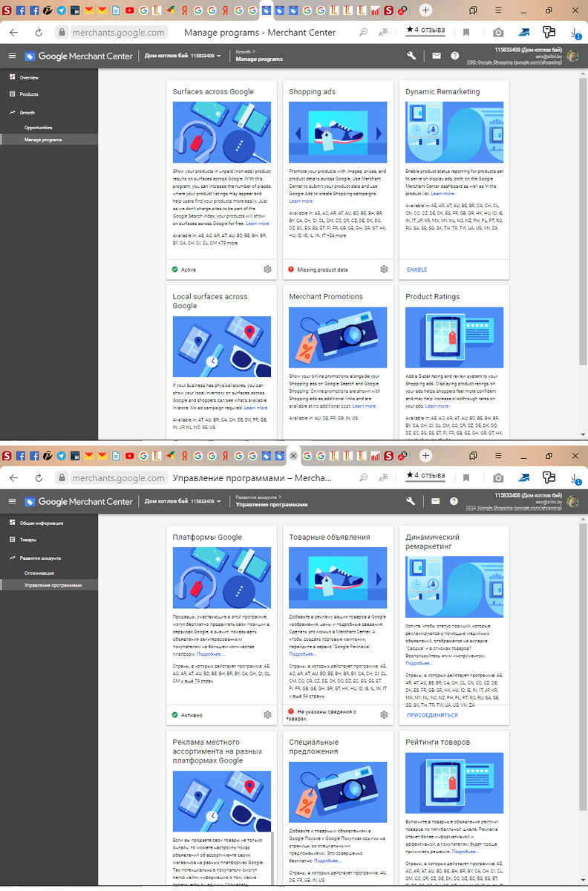588x891 pixels.
Task: Open the account avatar in the Russian window header
Action: (572, 501)
